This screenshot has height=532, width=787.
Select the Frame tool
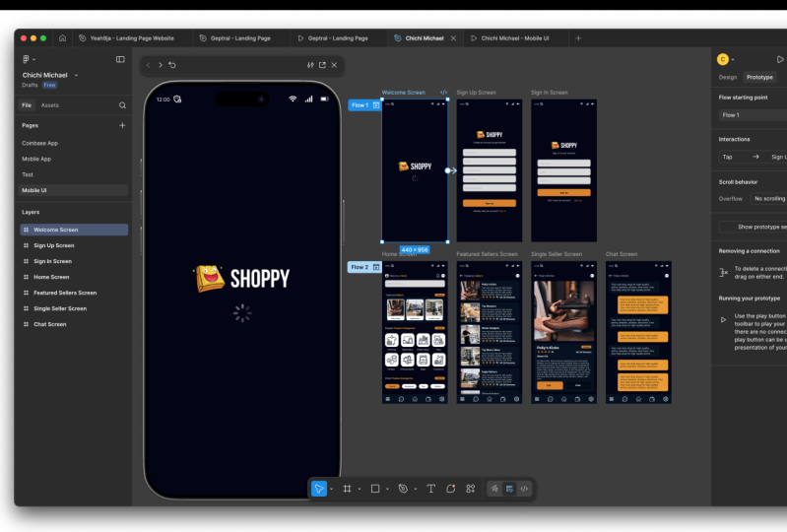347,489
